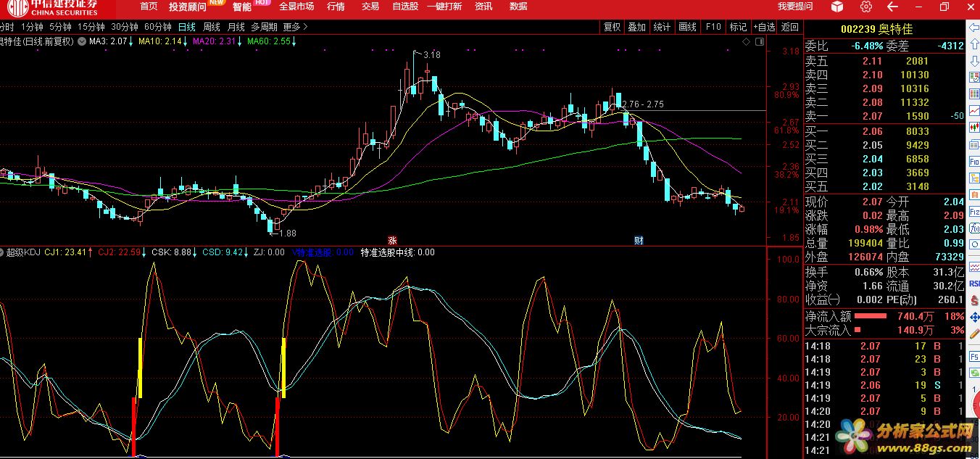Open settings gear in title bar

pyautogui.click(x=866, y=7)
